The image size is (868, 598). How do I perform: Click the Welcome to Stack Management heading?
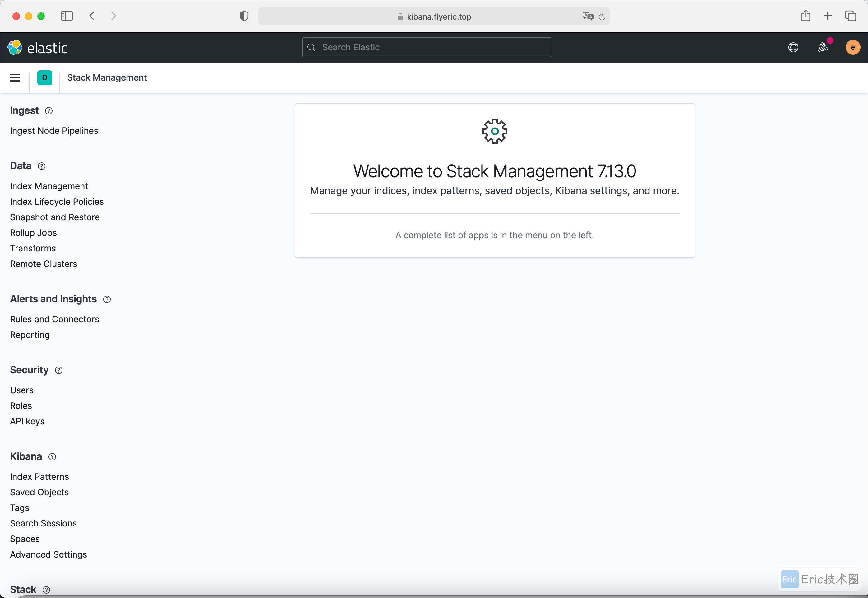(494, 171)
